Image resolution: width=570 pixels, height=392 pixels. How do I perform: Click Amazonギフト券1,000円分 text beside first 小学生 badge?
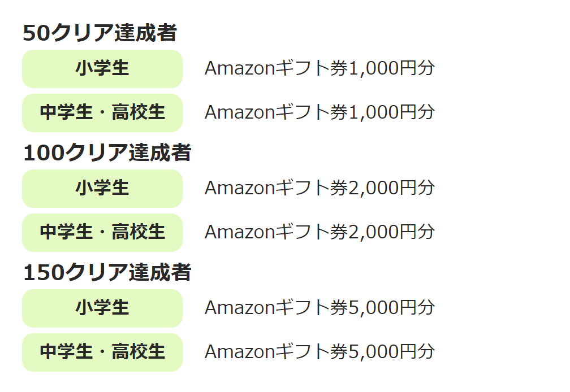click(x=319, y=68)
